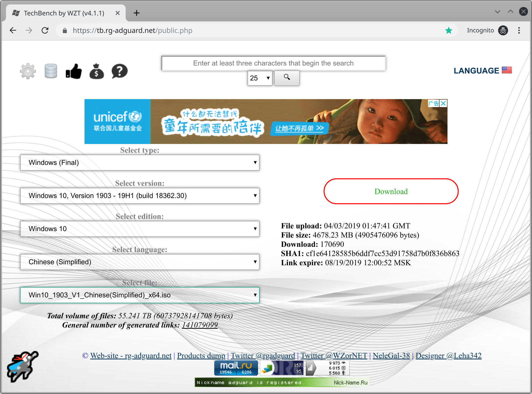Image resolution: width=532 pixels, height=394 pixels.
Task: Open the settings gear icon
Action: 28,71
